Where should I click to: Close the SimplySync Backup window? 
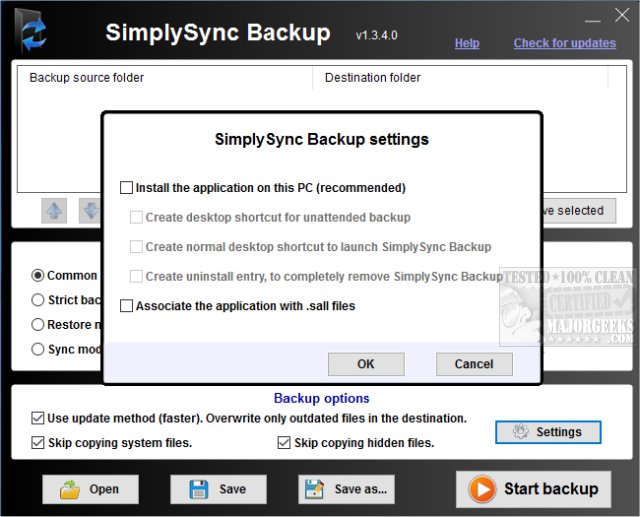click(622, 16)
